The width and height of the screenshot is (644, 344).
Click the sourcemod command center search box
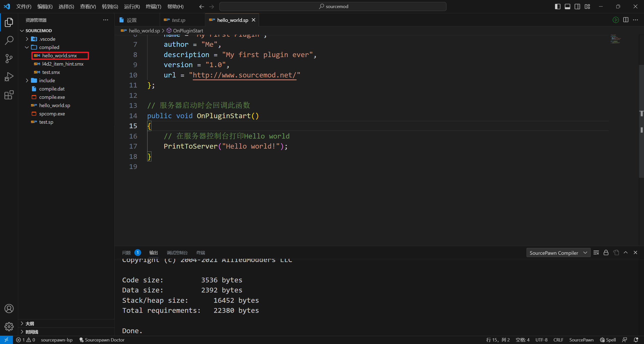333,7
